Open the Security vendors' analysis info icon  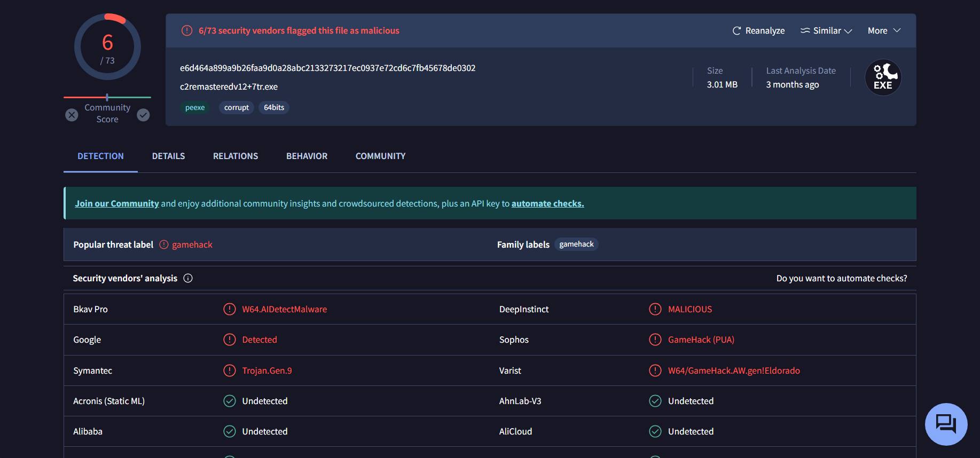188,278
